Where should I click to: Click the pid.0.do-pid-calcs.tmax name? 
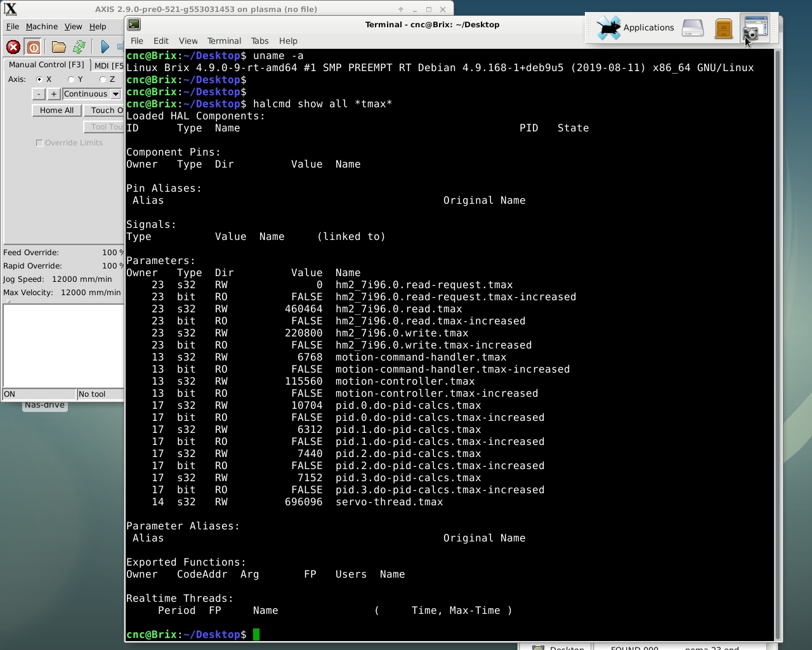pyautogui.click(x=409, y=406)
